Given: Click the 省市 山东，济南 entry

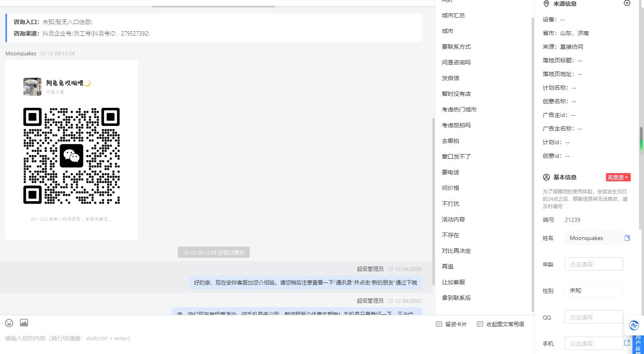Looking at the screenshot, I should coord(565,33).
